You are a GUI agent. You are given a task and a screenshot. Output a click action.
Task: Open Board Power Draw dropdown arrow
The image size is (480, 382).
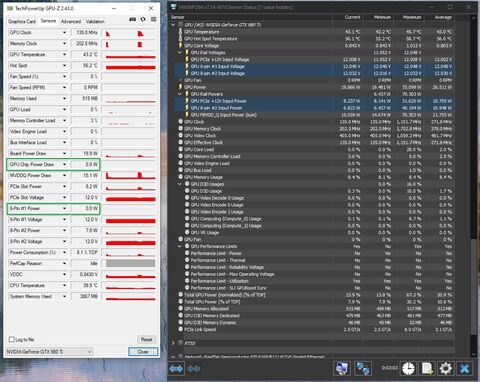coord(64,153)
